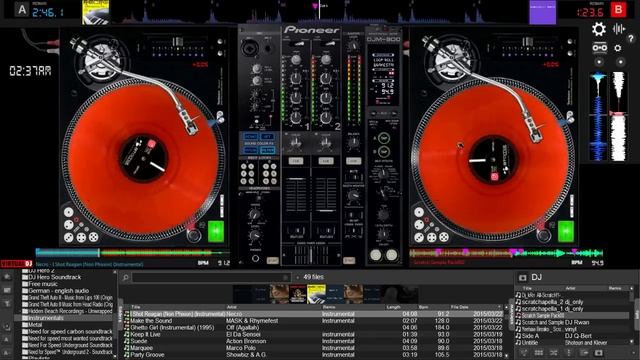Sort the file list by Artist column
The image size is (640, 360).
click(232, 307)
